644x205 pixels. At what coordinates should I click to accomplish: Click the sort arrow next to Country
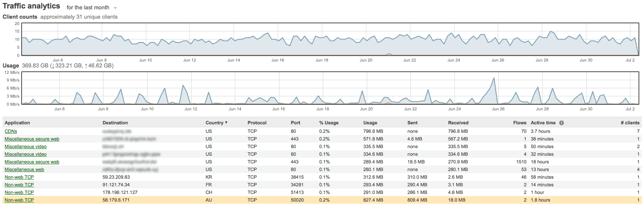tap(226, 123)
